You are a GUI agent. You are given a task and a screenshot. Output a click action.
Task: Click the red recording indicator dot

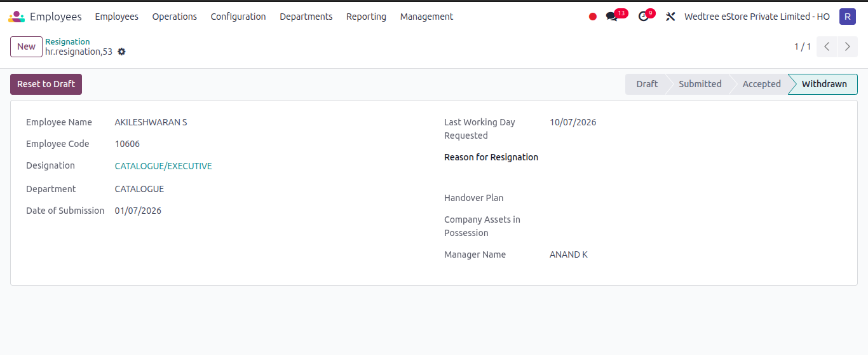click(x=593, y=17)
